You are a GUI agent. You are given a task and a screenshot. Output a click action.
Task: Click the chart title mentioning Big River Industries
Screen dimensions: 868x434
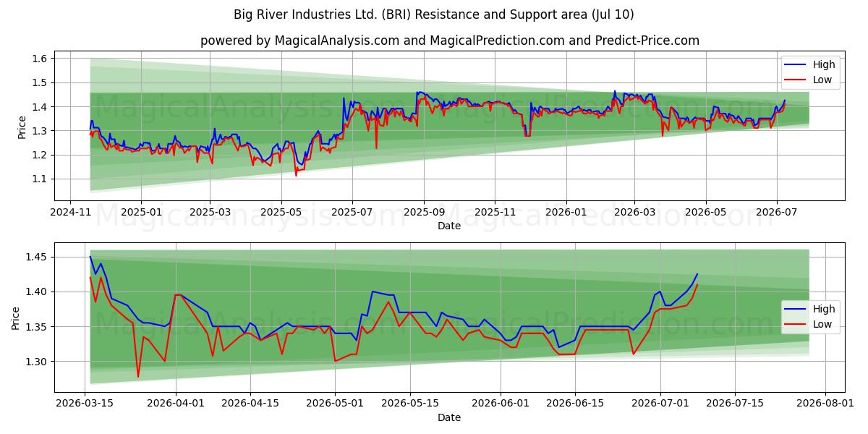[434, 14]
